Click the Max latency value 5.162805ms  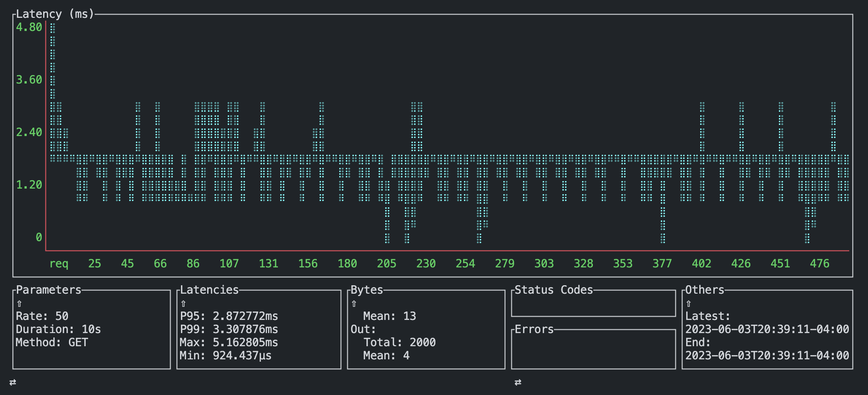(246, 342)
